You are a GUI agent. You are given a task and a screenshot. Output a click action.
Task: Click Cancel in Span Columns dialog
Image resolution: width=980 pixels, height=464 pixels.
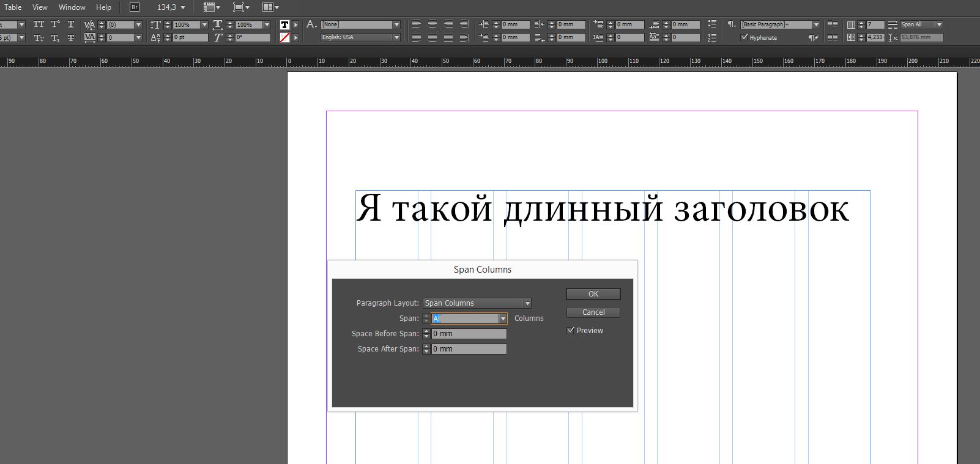593,312
